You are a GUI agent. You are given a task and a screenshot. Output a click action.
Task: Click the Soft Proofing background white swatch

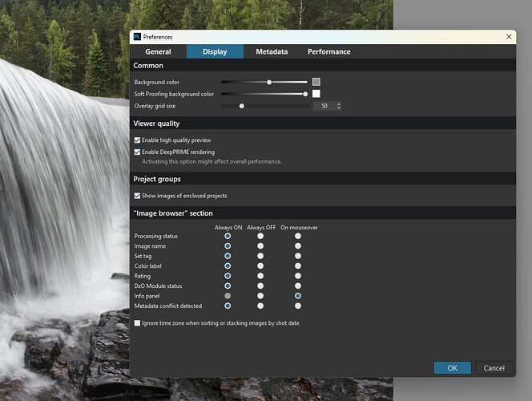tap(316, 94)
